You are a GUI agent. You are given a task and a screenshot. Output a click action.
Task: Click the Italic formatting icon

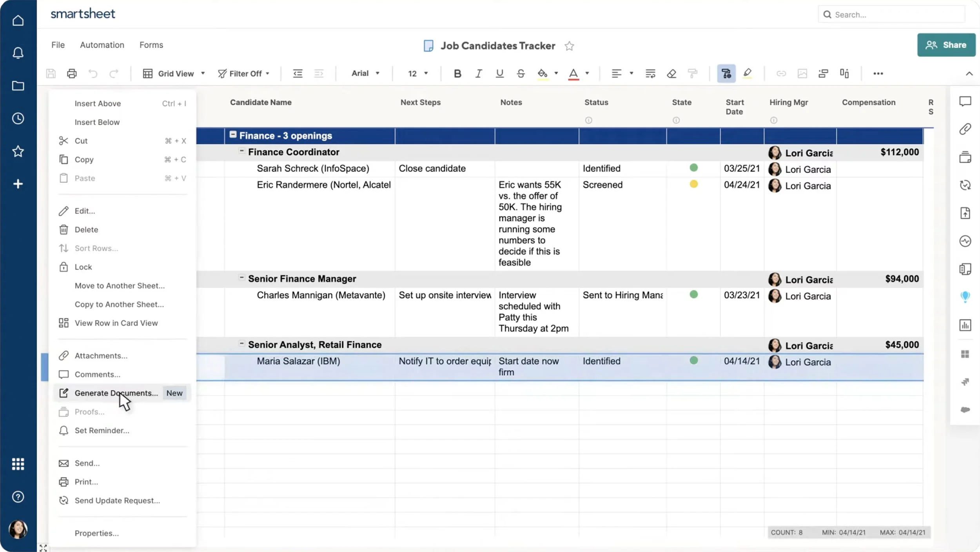tap(479, 73)
